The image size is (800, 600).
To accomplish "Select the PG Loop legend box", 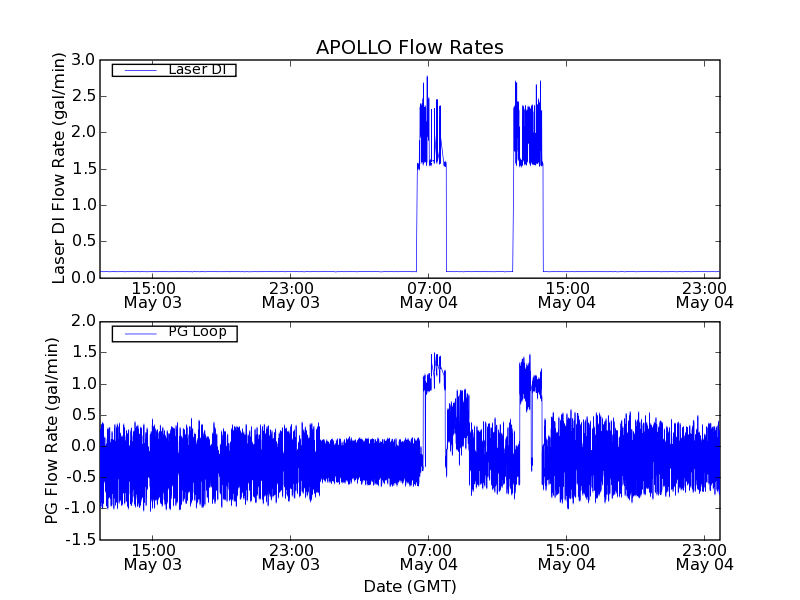I will (173, 333).
